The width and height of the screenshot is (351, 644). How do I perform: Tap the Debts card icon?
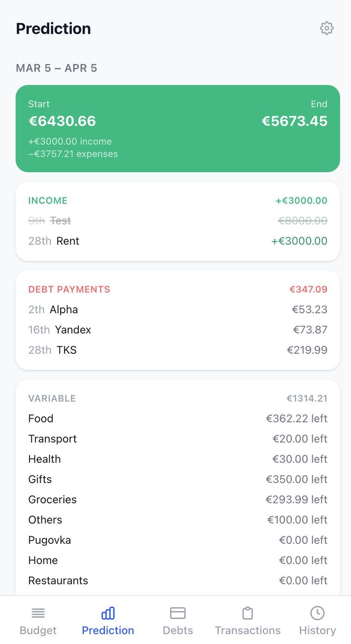coord(178,613)
